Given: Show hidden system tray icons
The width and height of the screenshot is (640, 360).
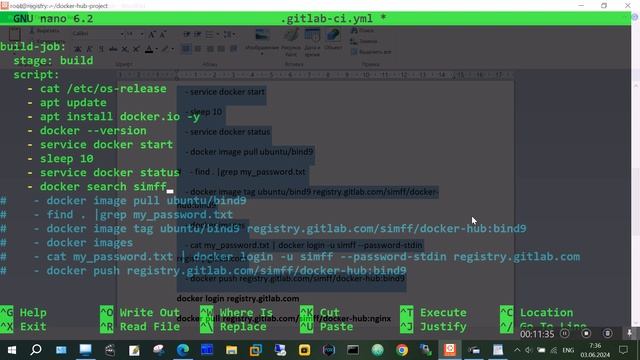Looking at the screenshot, I should click(517, 350).
